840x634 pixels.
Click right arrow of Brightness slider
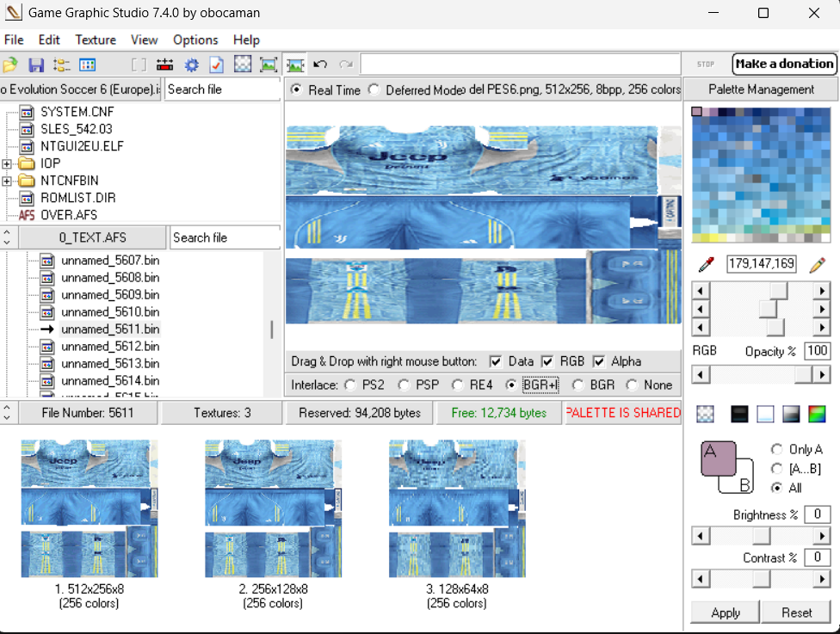[821, 535]
